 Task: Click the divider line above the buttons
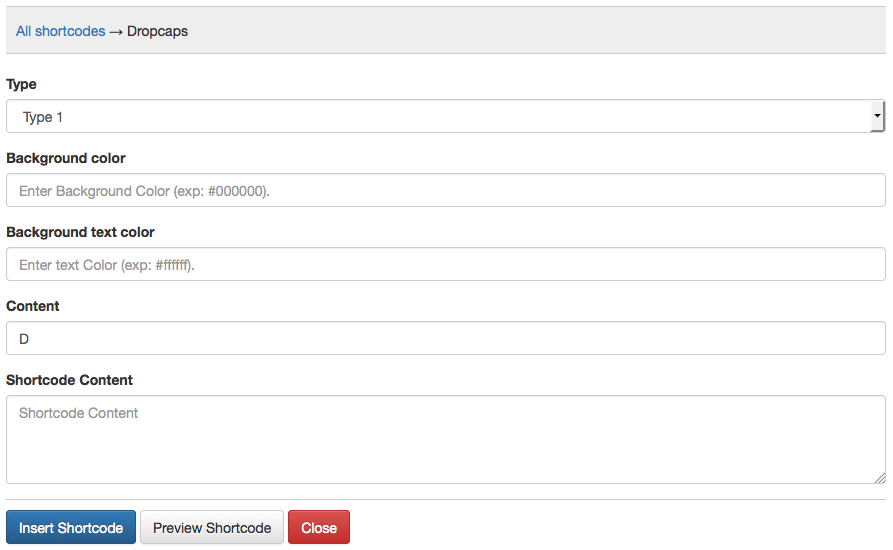445,499
